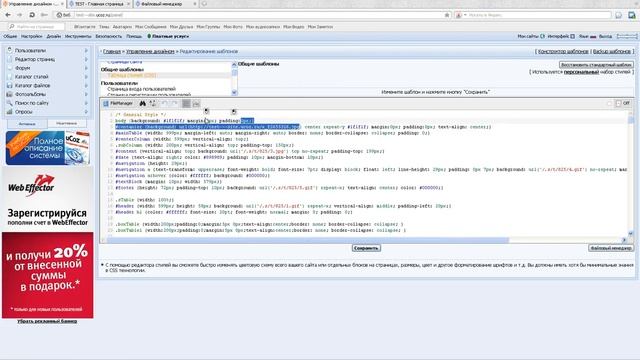The width and height of the screenshot is (640, 360).
Task: Expand the arrow next to Фотоальбомы
Action: click(x=86, y=94)
